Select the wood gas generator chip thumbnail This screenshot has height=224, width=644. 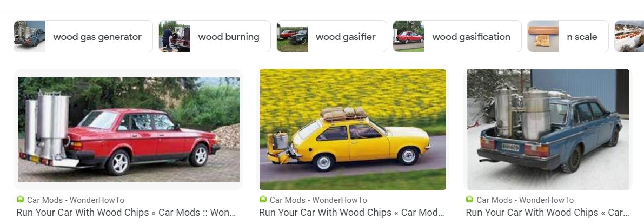click(30, 36)
